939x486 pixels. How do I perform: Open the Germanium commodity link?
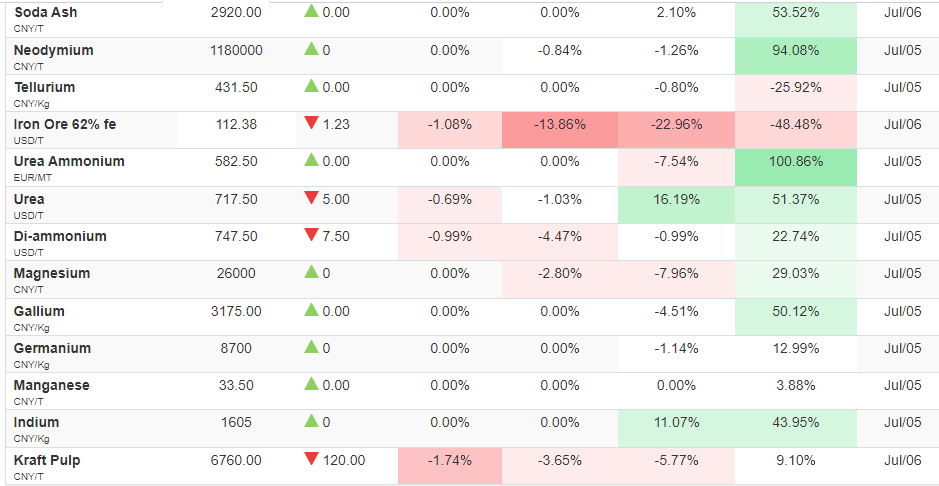(x=53, y=348)
